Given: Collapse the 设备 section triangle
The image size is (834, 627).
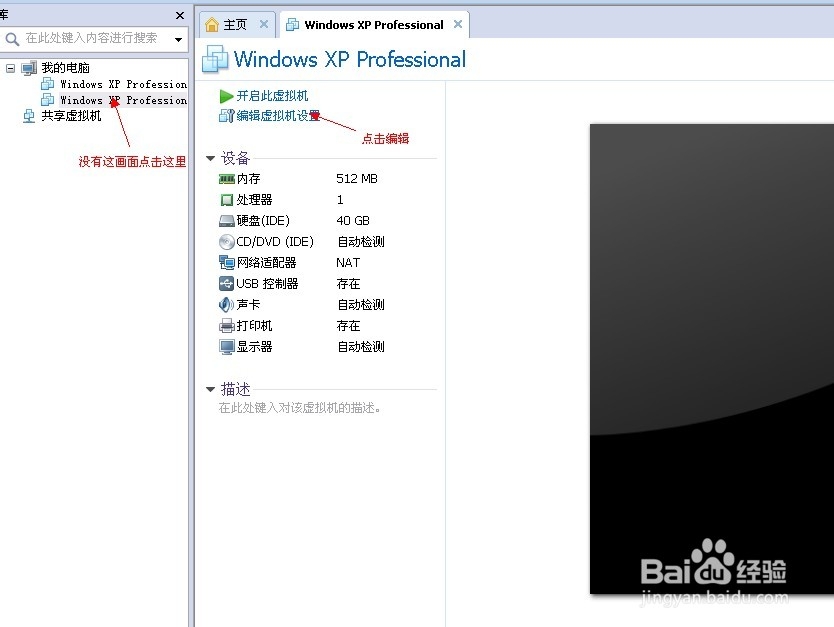Looking at the screenshot, I should click(x=210, y=158).
